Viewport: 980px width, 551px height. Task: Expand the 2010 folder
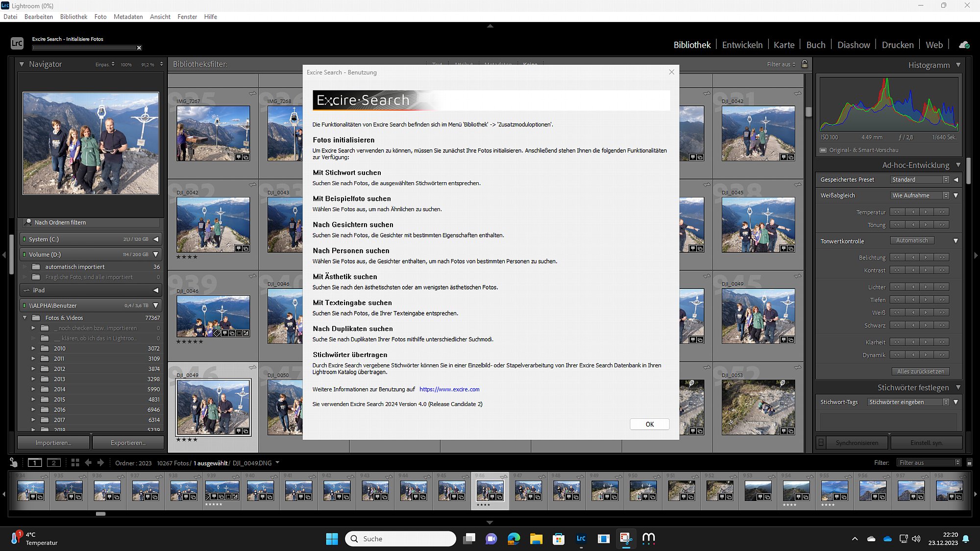click(33, 348)
